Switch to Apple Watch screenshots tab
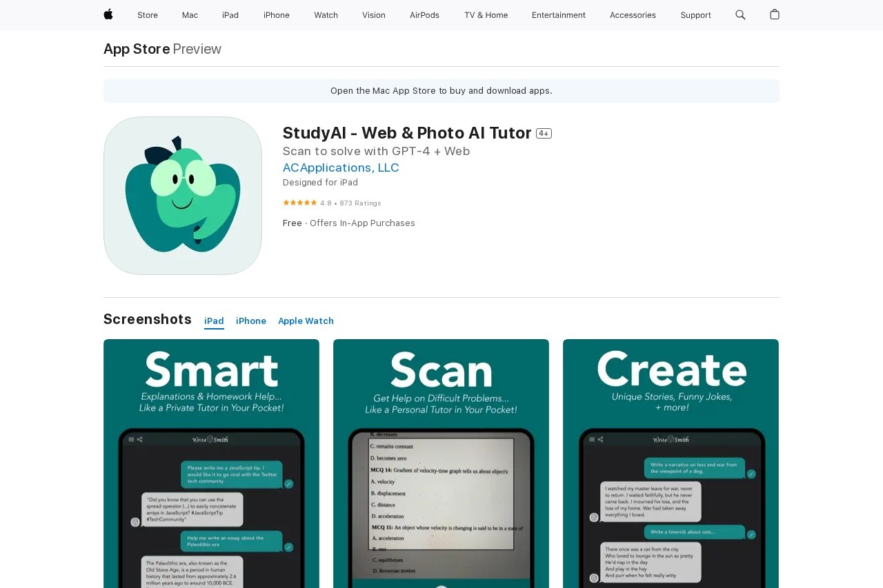This screenshot has width=883, height=588. [306, 321]
